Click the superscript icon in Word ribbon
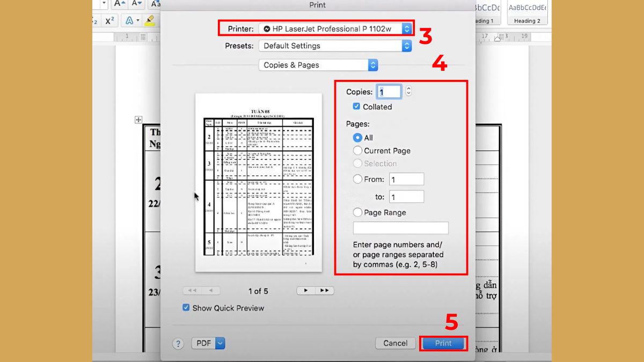The image size is (644, 362). 109,20
